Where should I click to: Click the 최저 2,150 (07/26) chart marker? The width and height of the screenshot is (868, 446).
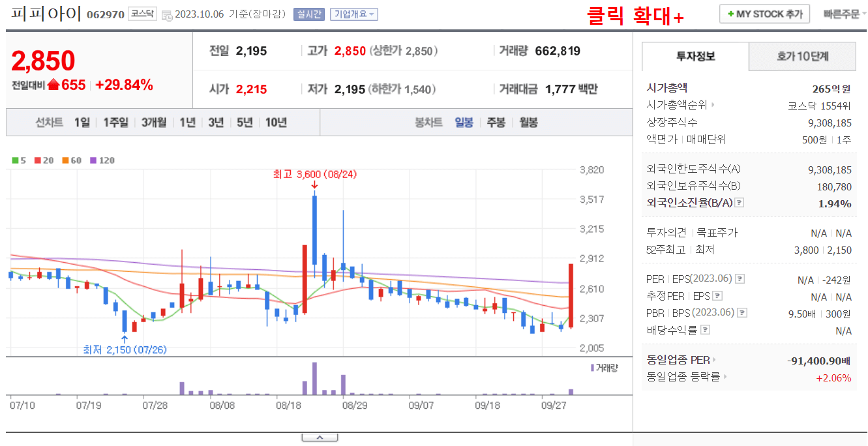pos(125,349)
